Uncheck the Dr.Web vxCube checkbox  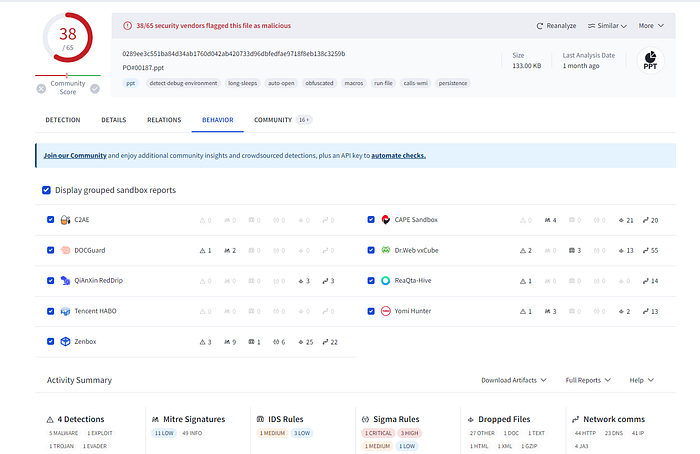point(371,250)
